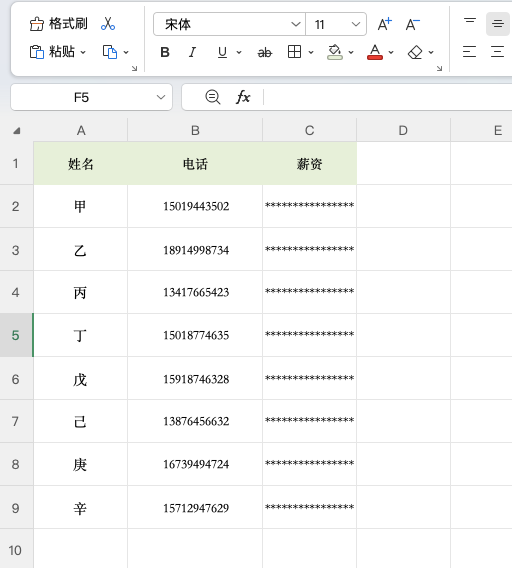
Task: Toggle Italic formatting
Action: [192, 53]
